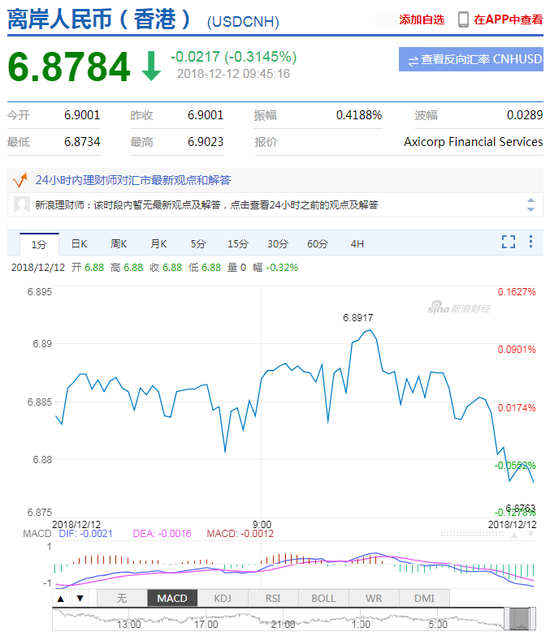Open 在APP中查看 link
This screenshot has width=550, height=636.
pos(508,19)
